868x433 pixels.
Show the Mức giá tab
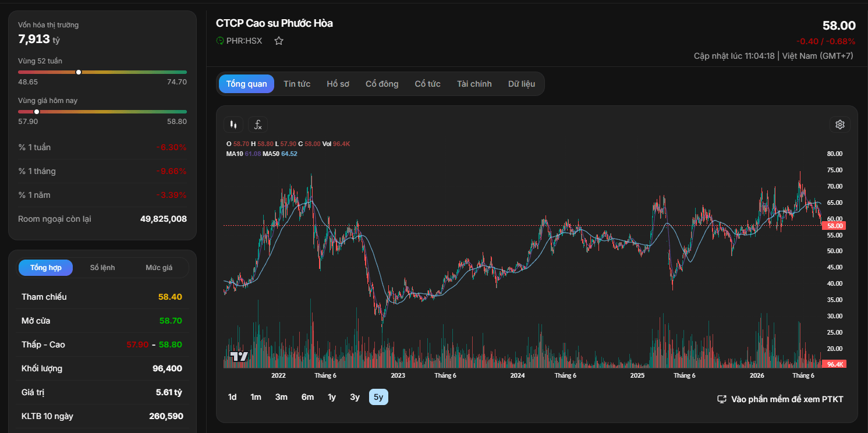[159, 268]
